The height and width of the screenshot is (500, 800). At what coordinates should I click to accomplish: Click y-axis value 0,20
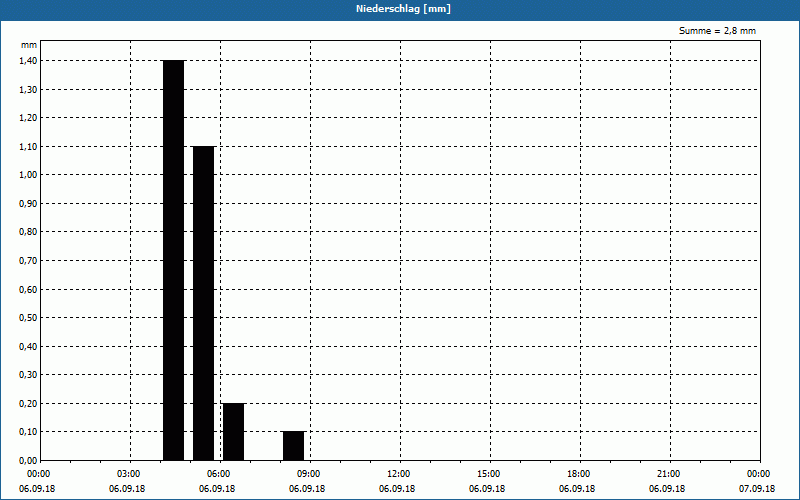tap(29, 404)
